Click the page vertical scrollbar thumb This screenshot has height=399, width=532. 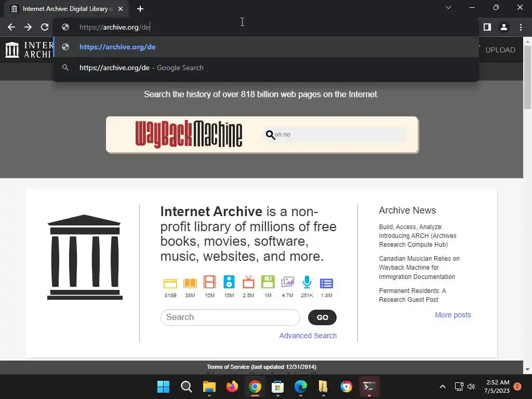(x=527, y=77)
